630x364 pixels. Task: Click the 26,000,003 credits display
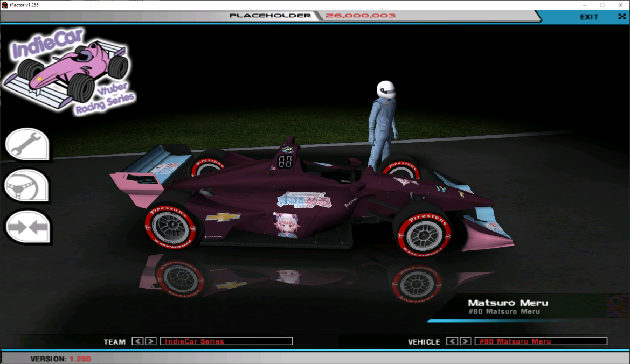point(360,16)
